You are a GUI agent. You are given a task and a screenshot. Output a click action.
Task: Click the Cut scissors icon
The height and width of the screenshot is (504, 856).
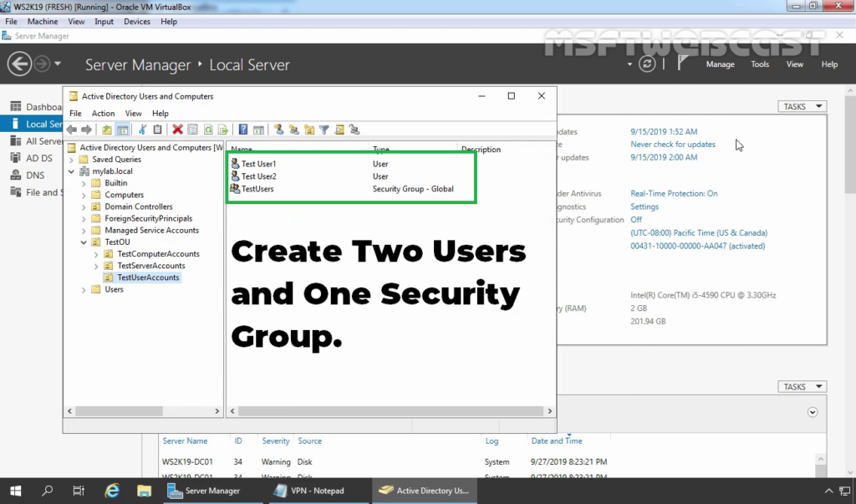click(142, 130)
